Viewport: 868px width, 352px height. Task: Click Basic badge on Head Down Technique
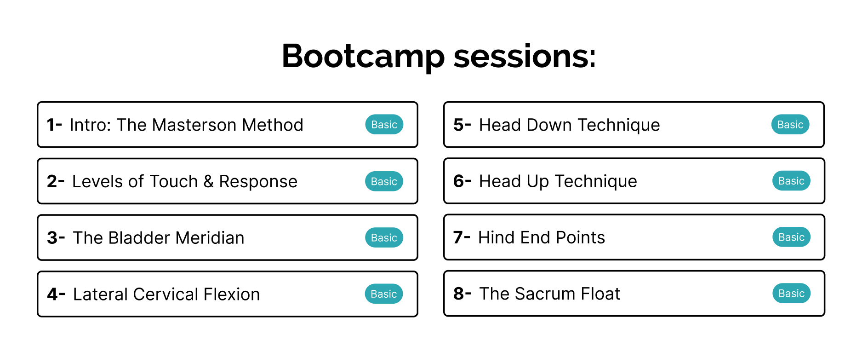coord(790,125)
